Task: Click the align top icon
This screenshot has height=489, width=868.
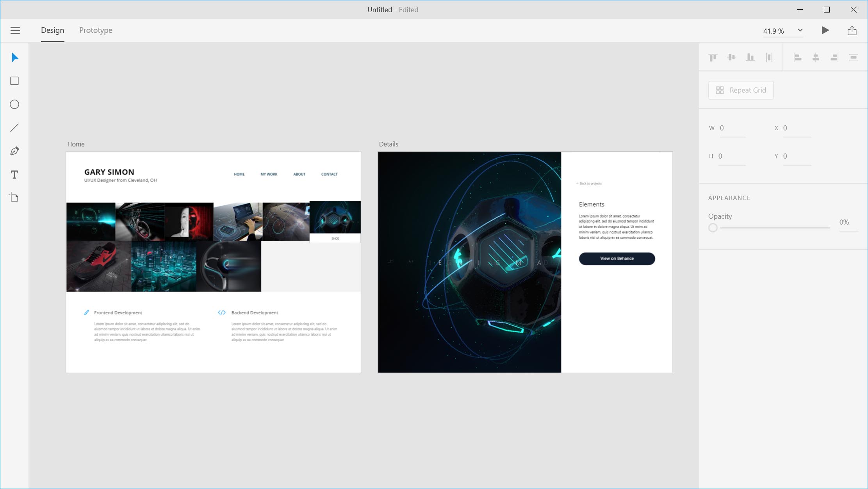Action: point(713,57)
